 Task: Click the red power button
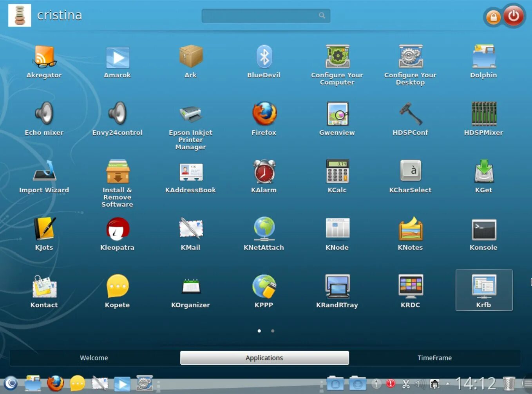click(514, 16)
